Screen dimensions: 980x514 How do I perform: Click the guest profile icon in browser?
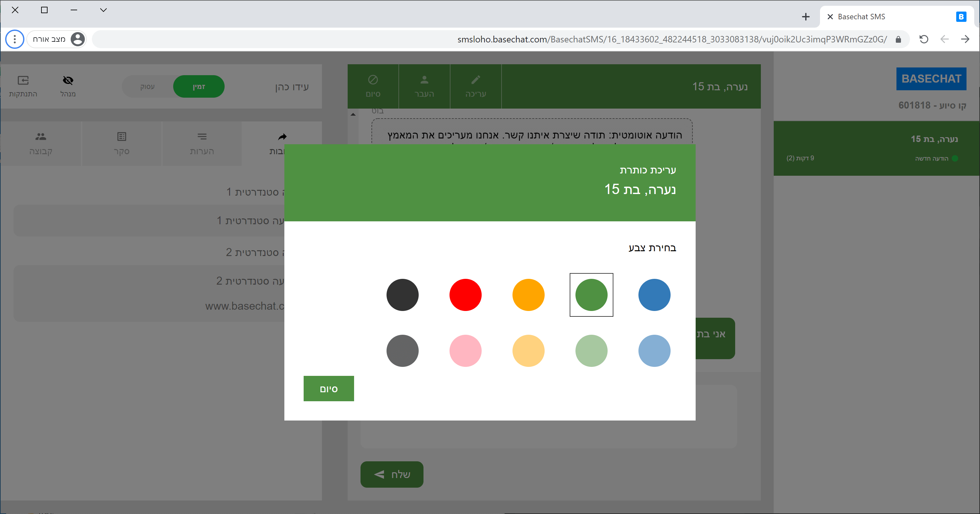(78, 39)
